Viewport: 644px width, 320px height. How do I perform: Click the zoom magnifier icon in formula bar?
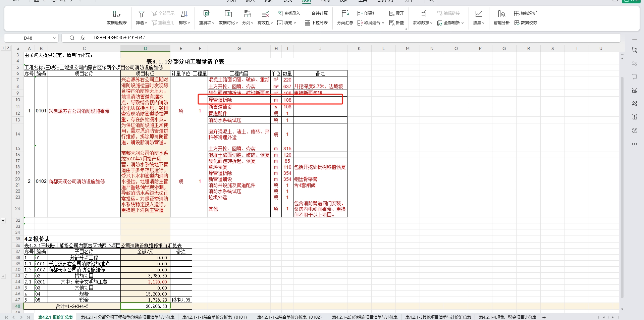[x=72, y=38]
